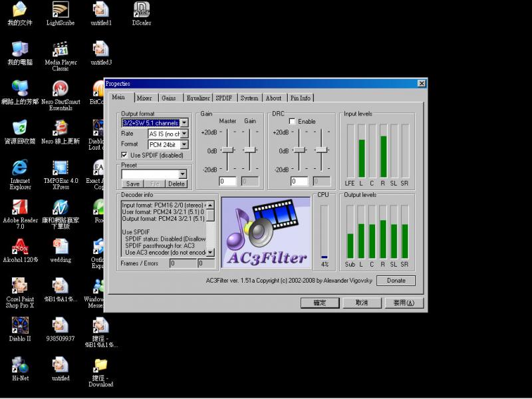Launch the Alcohol 120% shortcut

[20, 247]
